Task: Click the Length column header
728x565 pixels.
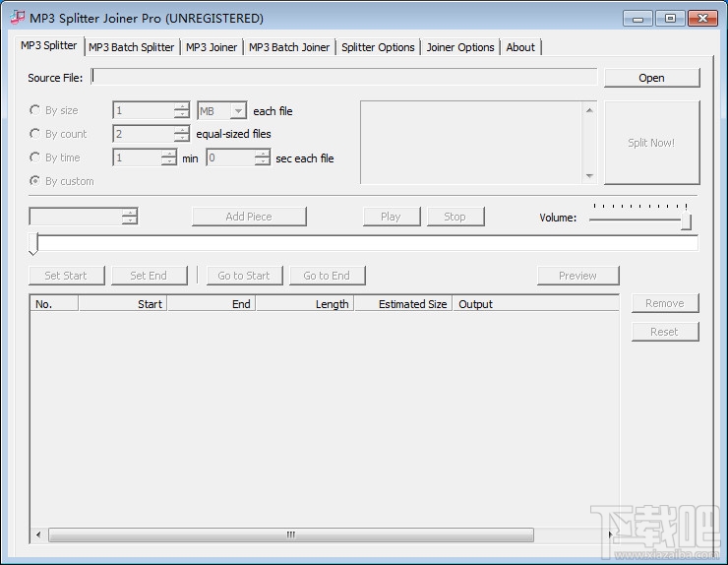Action: pyautogui.click(x=305, y=304)
